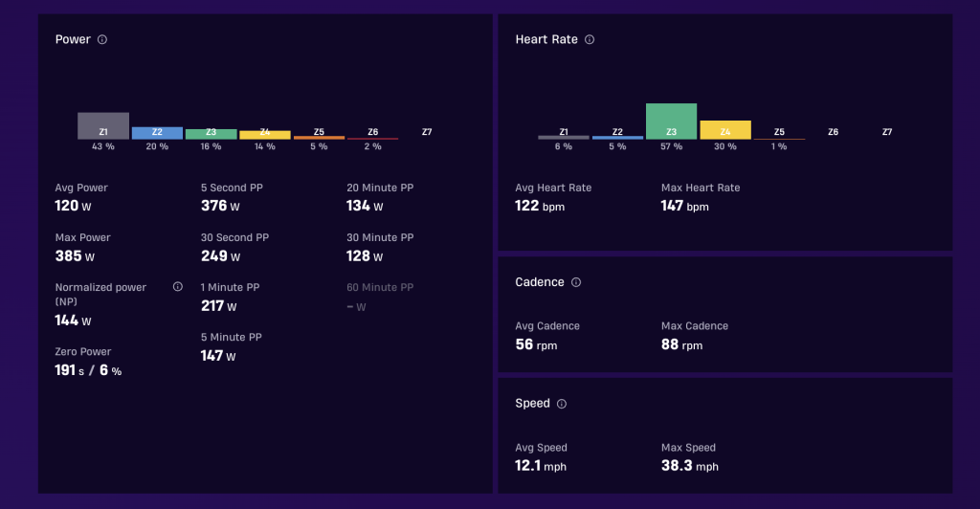The width and height of the screenshot is (980, 509).
Task: Click the Zero Power label
Action: tap(83, 352)
